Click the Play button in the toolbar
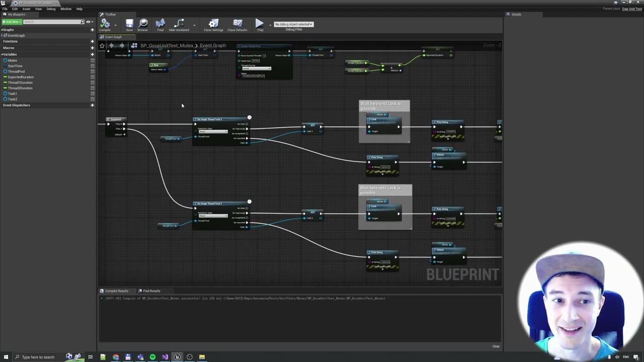Screen dimensions: 644x362 tap(259, 24)
